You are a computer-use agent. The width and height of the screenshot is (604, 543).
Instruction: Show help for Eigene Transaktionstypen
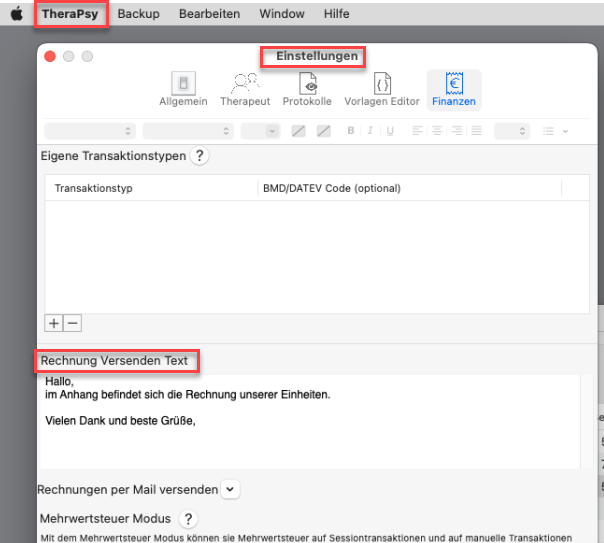pyautogui.click(x=200, y=156)
